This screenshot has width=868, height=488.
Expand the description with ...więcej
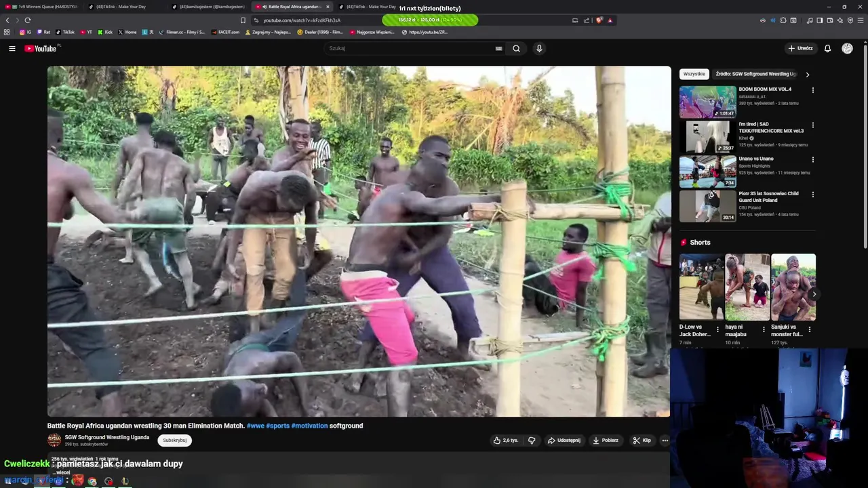click(61, 472)
